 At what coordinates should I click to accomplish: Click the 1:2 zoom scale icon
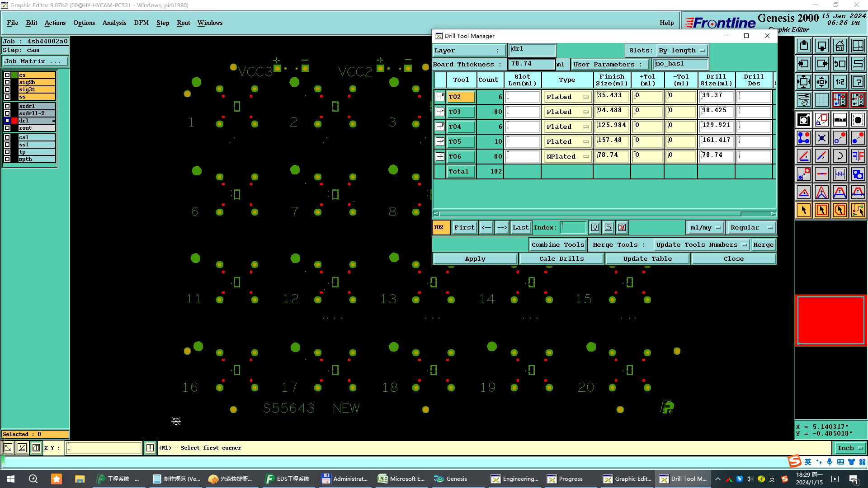click(840, 82)
